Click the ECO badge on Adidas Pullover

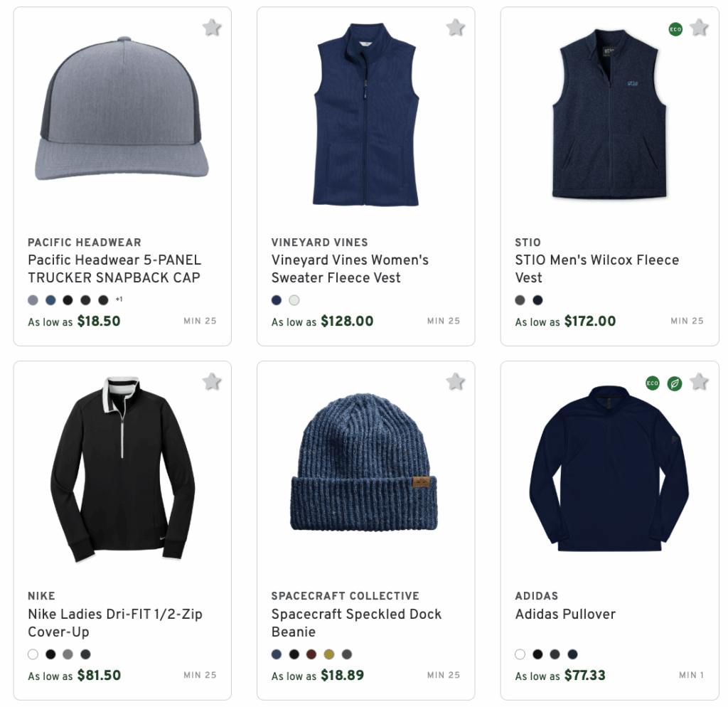(x=651, y=383)
